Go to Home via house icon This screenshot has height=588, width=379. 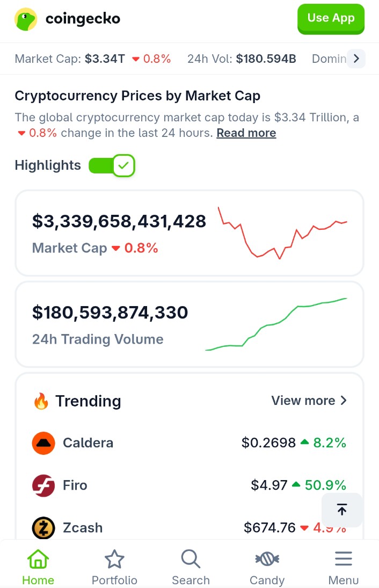coord(38,560)
